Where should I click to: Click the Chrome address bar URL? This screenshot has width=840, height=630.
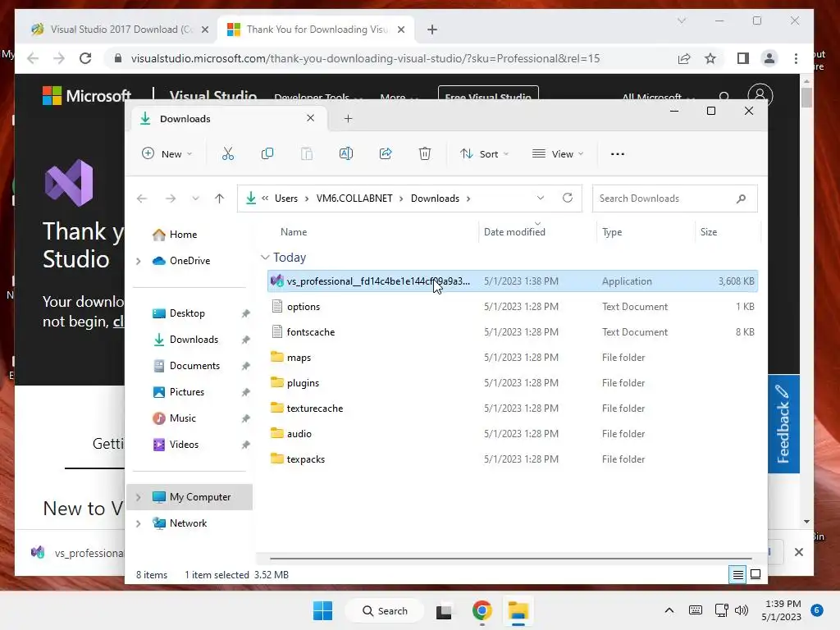point(365,58)
